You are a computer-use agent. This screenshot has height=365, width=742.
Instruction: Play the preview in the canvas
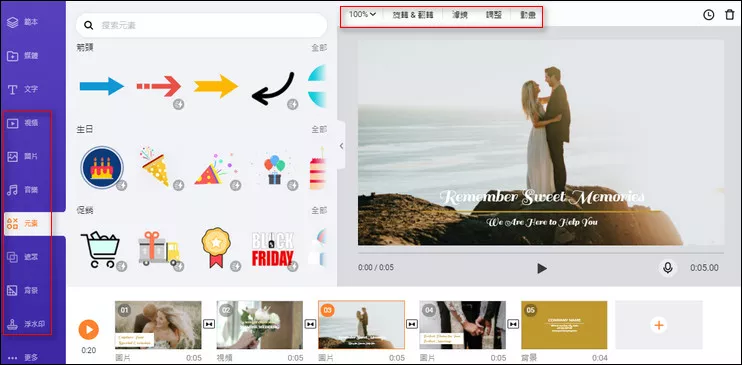[x=542, y=268]
